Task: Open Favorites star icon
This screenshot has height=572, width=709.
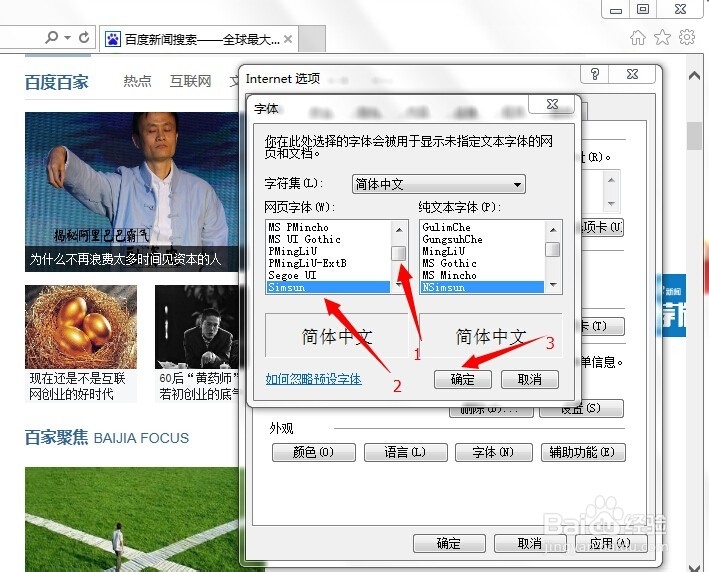Action: (x=662, y=37)
